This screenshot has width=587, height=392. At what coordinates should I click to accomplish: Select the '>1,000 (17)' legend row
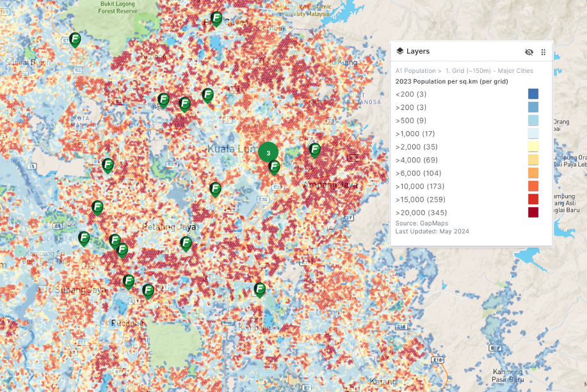click(x=415, y=134)
